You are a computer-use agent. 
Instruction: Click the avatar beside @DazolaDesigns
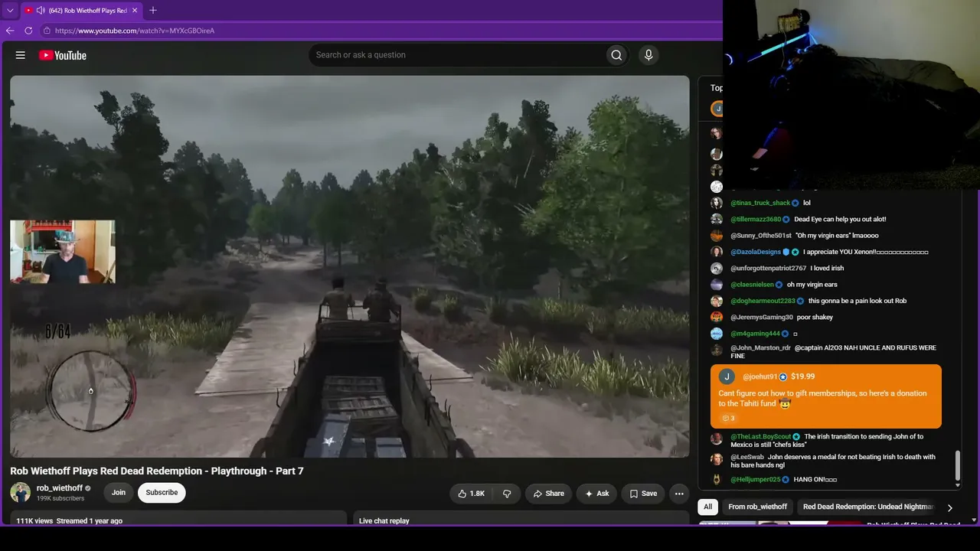[717, 252]
